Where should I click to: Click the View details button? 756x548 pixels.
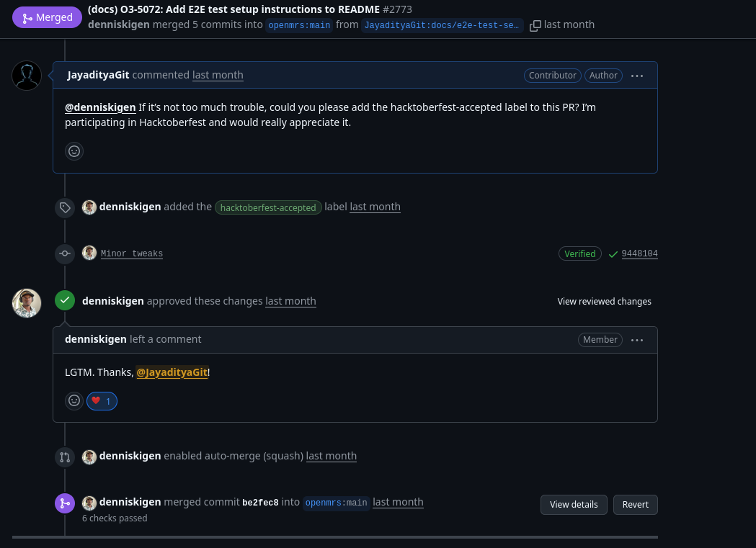pos(574,504)
